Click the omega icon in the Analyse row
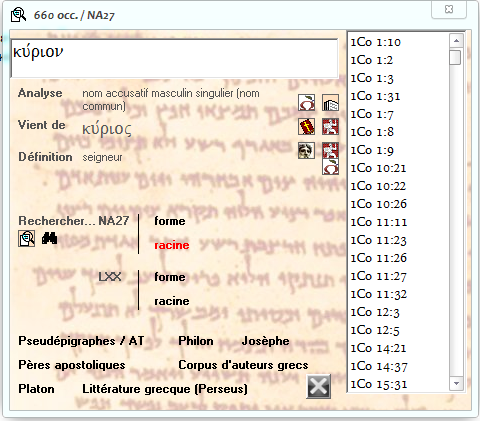The image size is (480, 421). click(x=306, y=102)
